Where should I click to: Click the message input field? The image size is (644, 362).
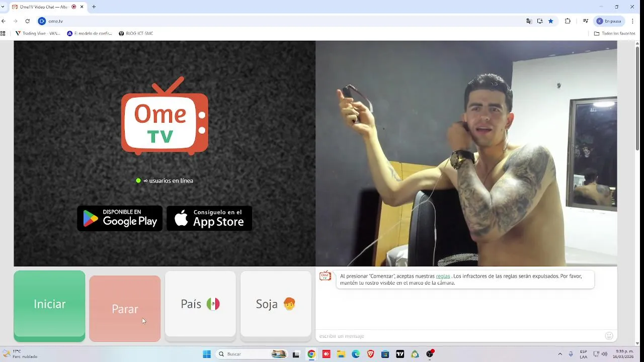point(460,336)
